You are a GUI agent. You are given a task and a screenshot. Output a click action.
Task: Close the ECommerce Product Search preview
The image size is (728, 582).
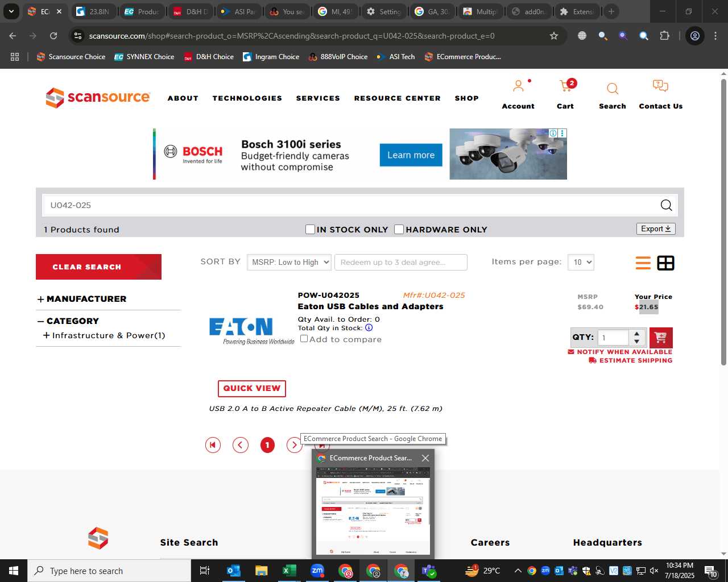point(425,458)
